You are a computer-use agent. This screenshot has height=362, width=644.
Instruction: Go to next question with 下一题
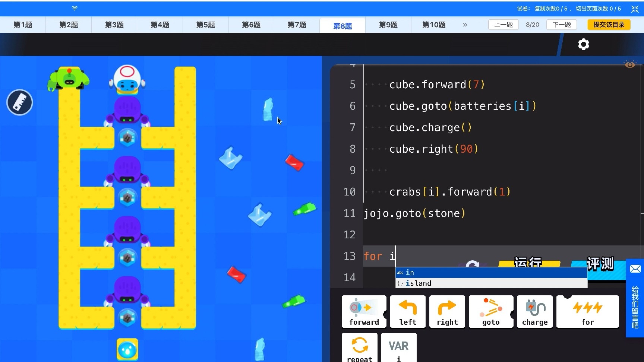tap(562, 25)
